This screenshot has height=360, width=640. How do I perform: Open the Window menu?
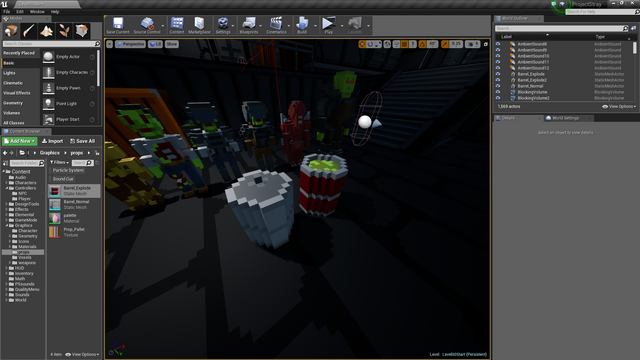37,12
